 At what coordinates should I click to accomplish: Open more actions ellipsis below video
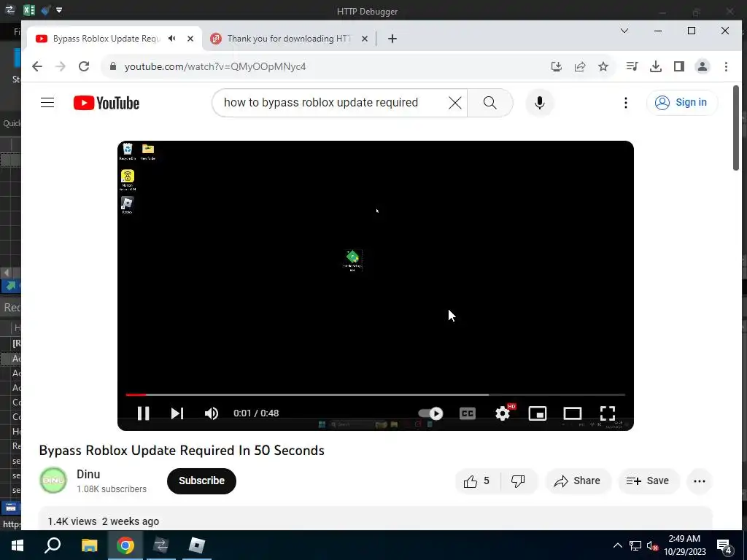(x=700, y=481)
